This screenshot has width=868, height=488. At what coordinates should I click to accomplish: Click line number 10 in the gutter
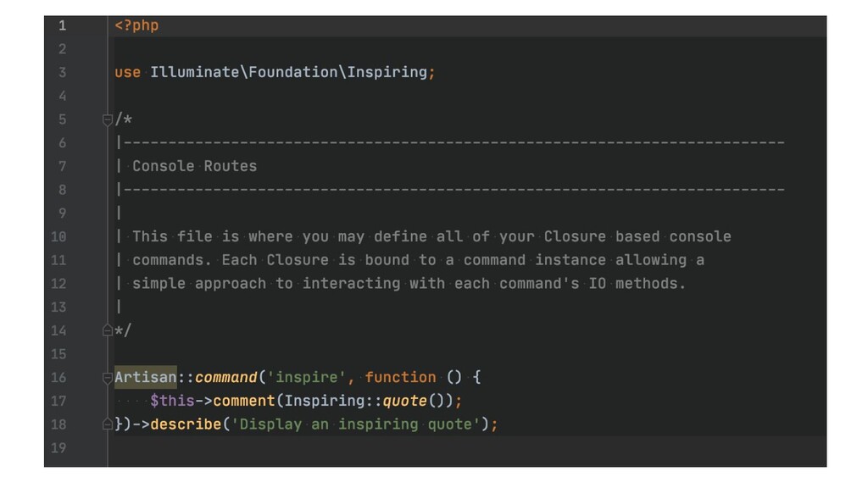point(58,237)
